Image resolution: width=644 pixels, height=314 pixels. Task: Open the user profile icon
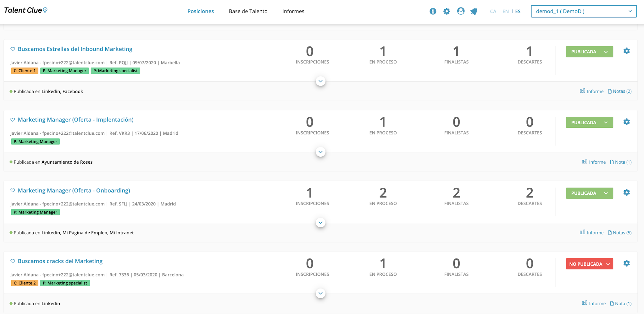click(461, 11)
